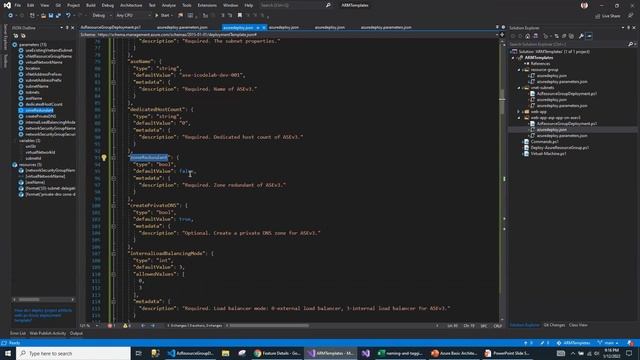The image size is (640, 360).
Task: Collapse the dedicatedHostCount code block
Action: tap(113, 109)
